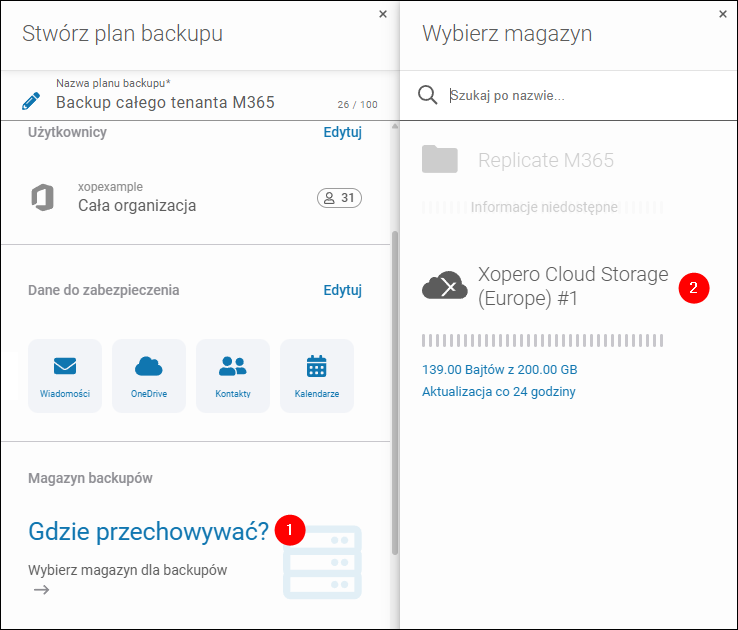Select the Kalendarze calendar tile
Screen dimensions: 738x630
click(317, 376)
